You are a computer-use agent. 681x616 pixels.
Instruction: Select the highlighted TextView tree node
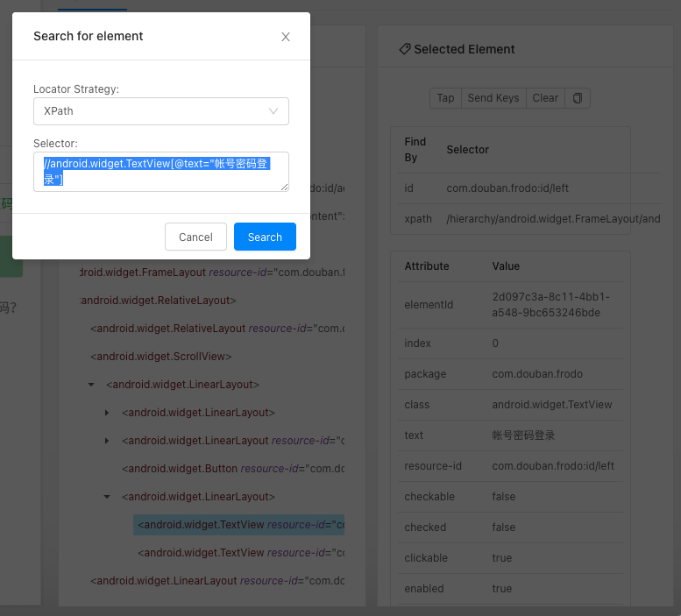[238, 525]
